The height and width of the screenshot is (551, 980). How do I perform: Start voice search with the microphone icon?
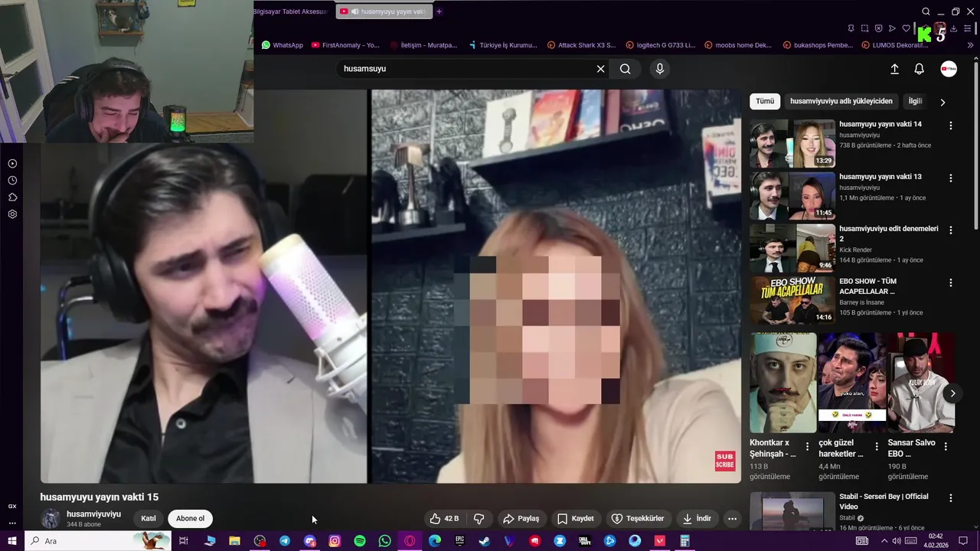pyautogui.click(x=660, y=69)
